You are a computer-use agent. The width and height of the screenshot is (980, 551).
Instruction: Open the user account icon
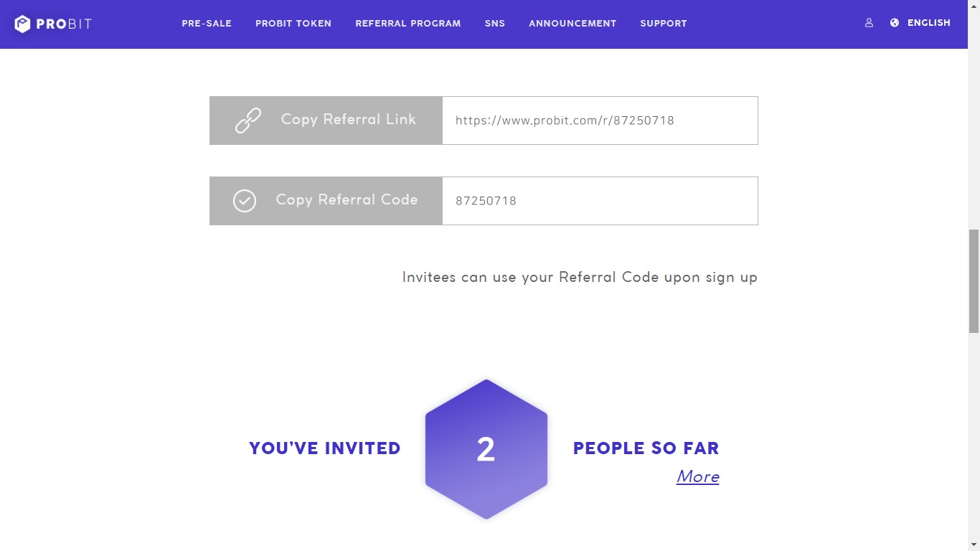[869, 23]
